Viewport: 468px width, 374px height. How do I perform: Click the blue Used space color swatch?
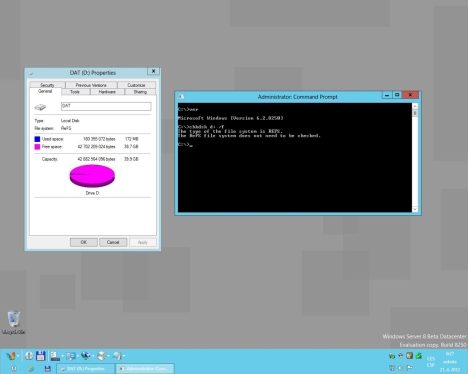pos(37,139)
